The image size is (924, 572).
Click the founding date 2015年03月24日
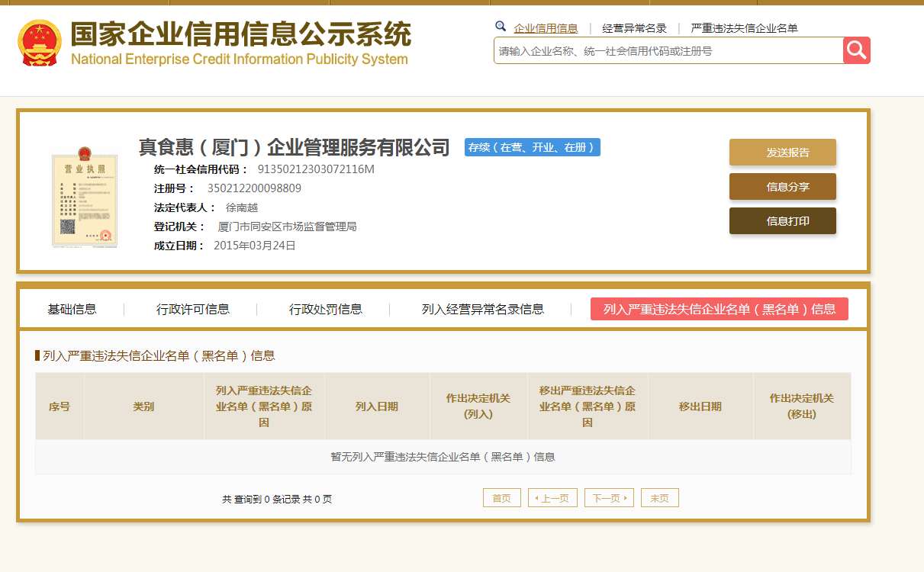click(255, 246)
